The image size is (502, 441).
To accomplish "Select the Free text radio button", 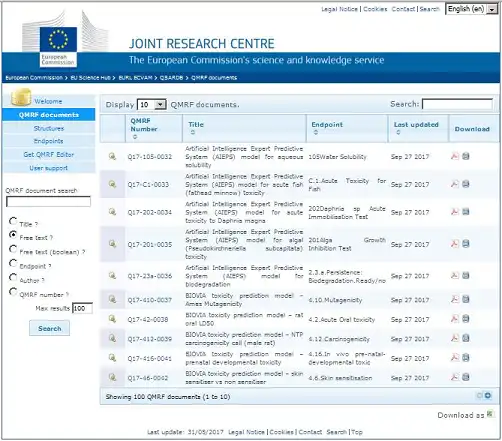I will [x=13, y=235].
